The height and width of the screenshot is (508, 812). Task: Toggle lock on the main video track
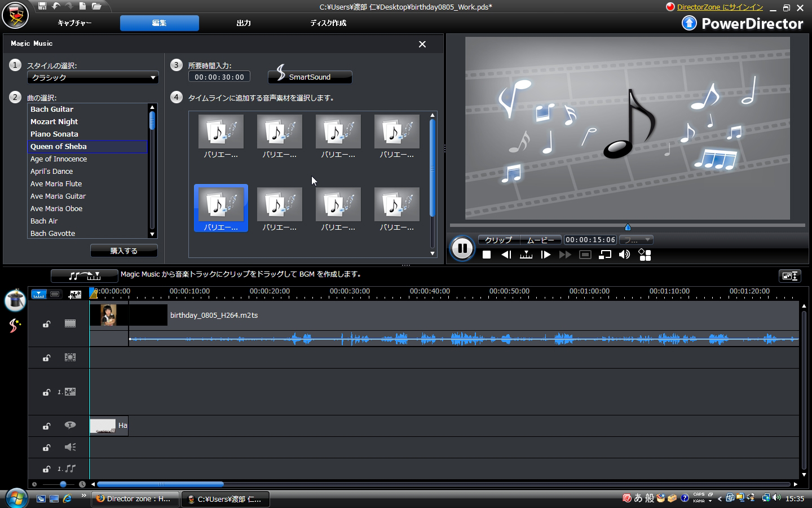point(46,324)
